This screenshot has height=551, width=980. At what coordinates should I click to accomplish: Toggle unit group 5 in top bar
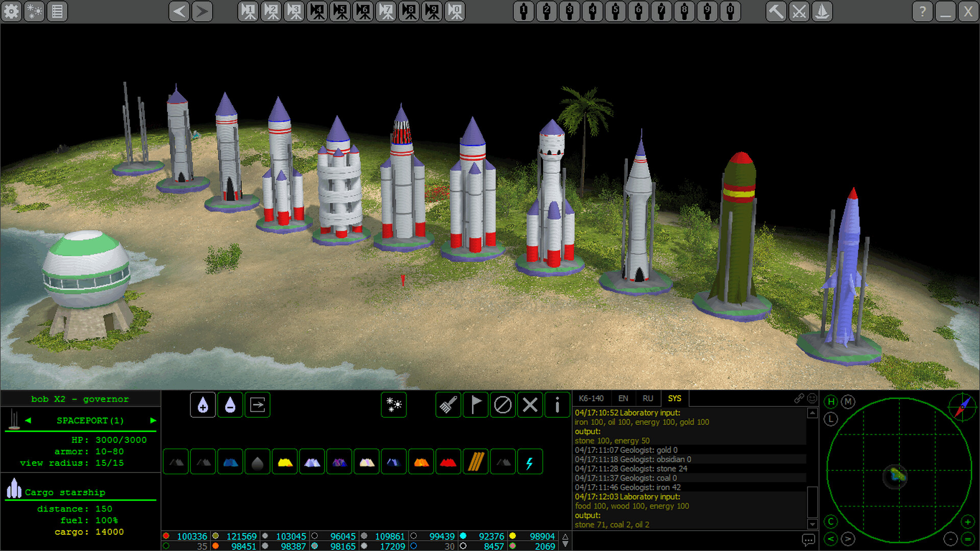click(x=615, y=11)
